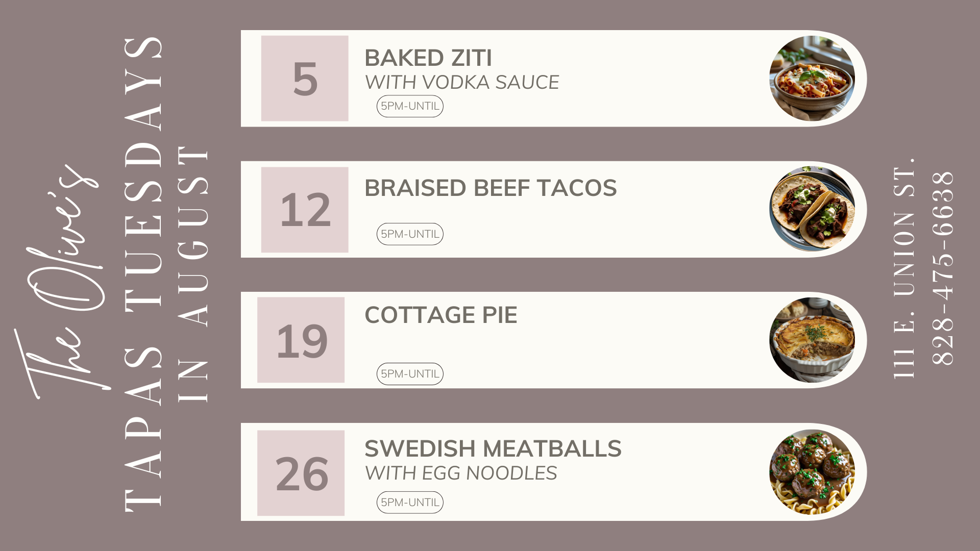Open the Swedish meatballs photo

[x=812, y=472]
